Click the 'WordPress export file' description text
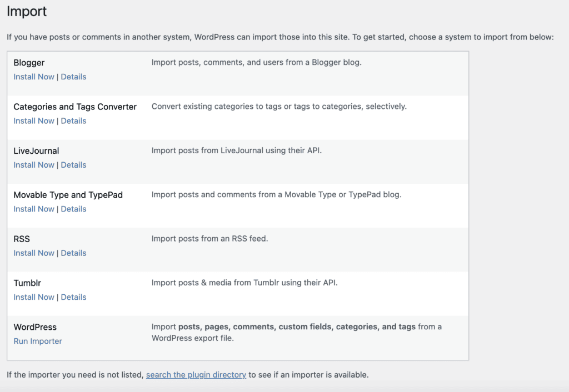Image resolution: width=569 pixels, height=392 pixels. (297, 333)
